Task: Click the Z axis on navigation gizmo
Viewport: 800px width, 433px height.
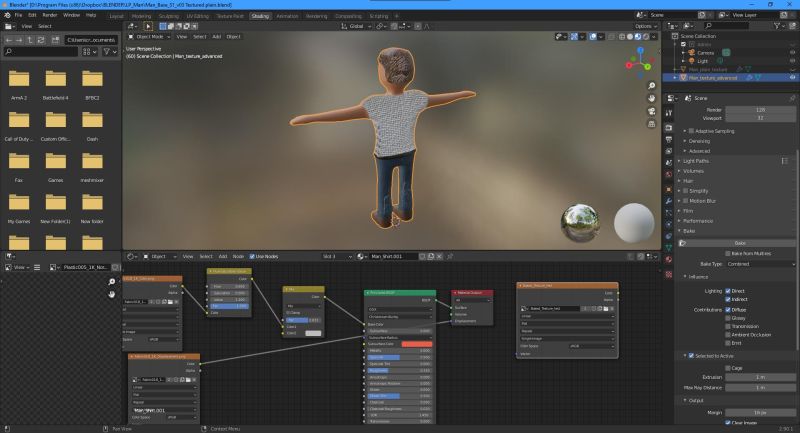Action: (x=640, y=50)
